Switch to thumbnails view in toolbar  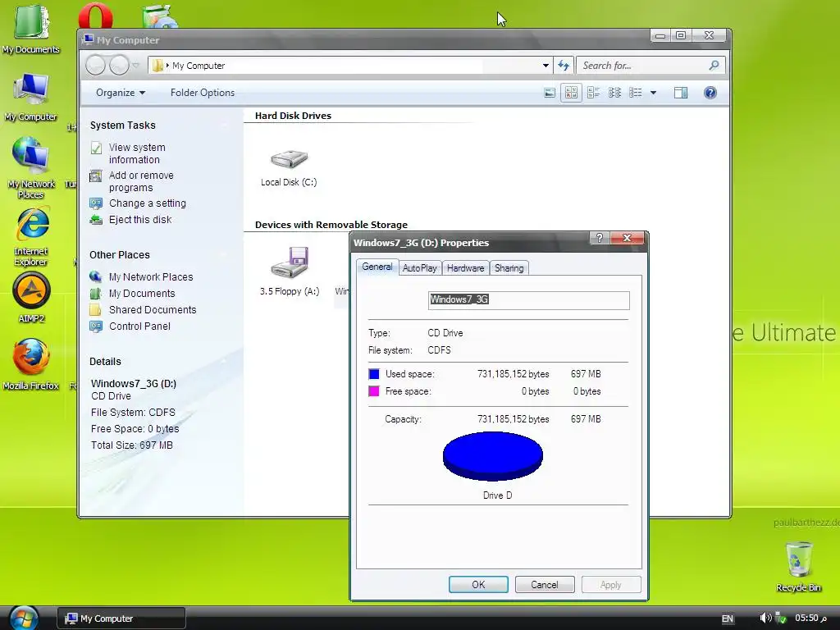550,93
